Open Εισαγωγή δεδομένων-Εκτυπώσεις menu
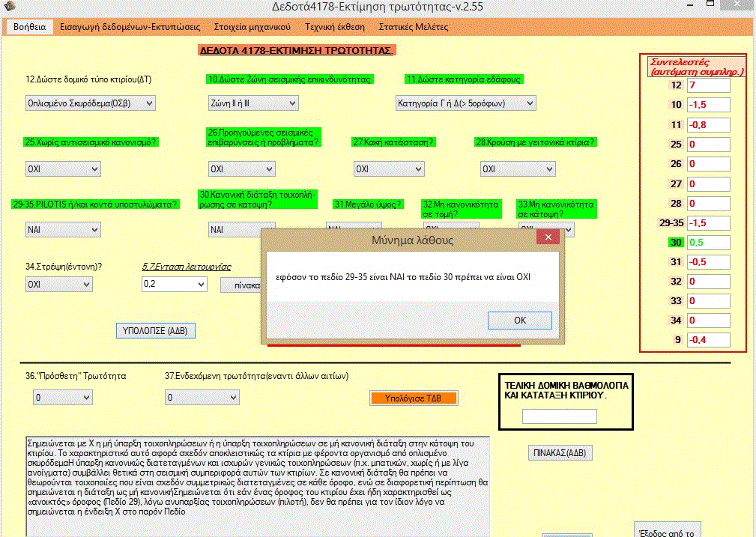Viewport: 756px width, 537px height. point(130,27)
